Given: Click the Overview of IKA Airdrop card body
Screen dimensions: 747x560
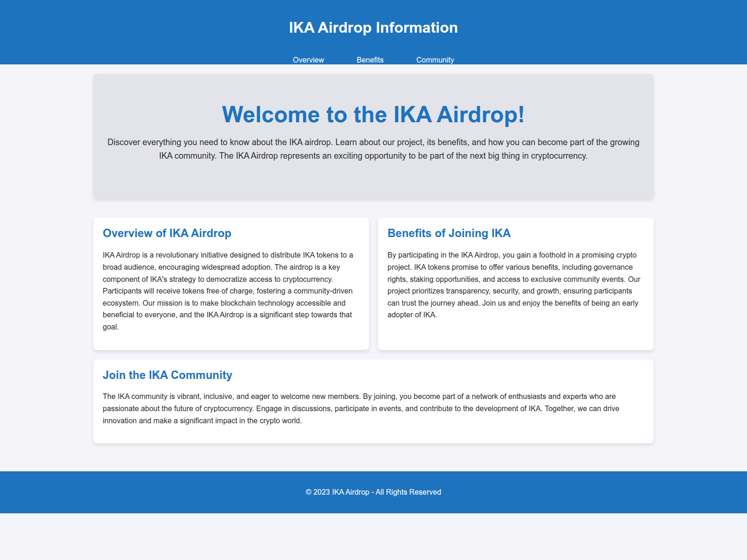Looking at the screenshot, I should click(x=227, y=291).
